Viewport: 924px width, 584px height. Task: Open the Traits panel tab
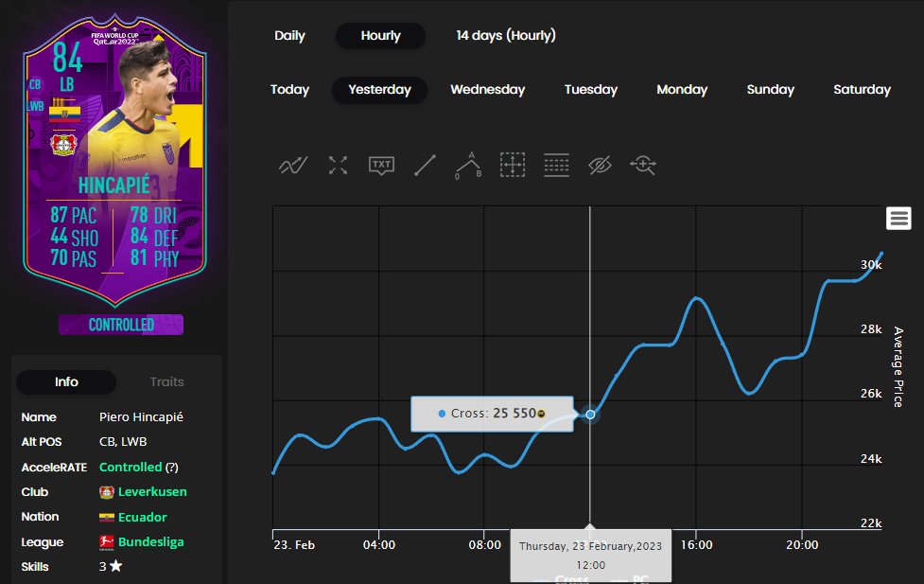[166, 381]
